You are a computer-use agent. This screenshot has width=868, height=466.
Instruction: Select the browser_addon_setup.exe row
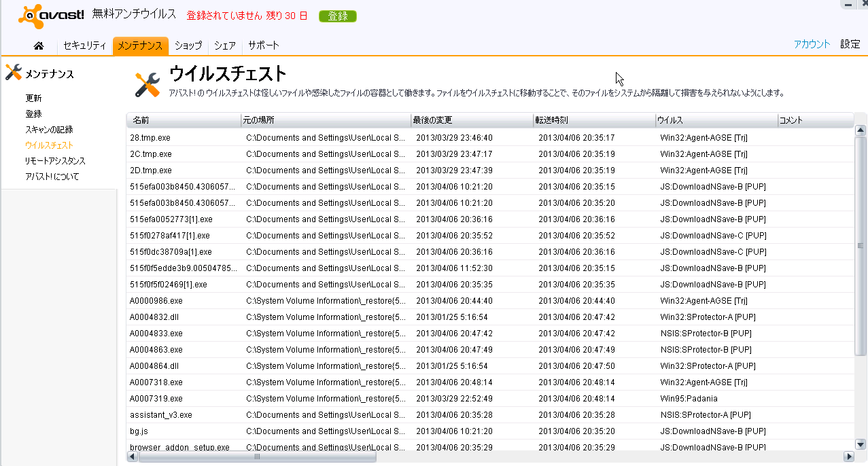[x=489, y=446]
